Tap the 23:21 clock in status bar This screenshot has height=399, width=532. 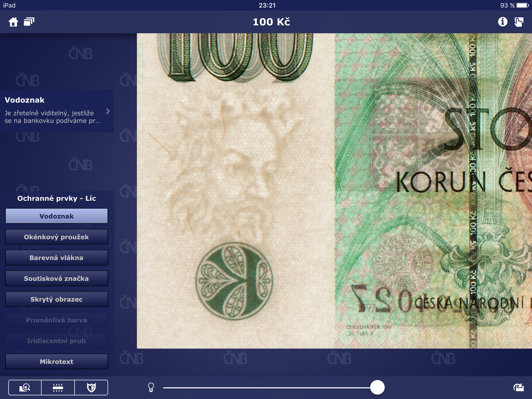[x=267, y=5]
